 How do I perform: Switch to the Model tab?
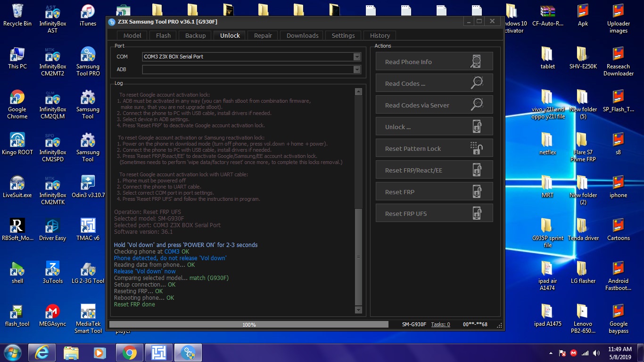(132, 35)
